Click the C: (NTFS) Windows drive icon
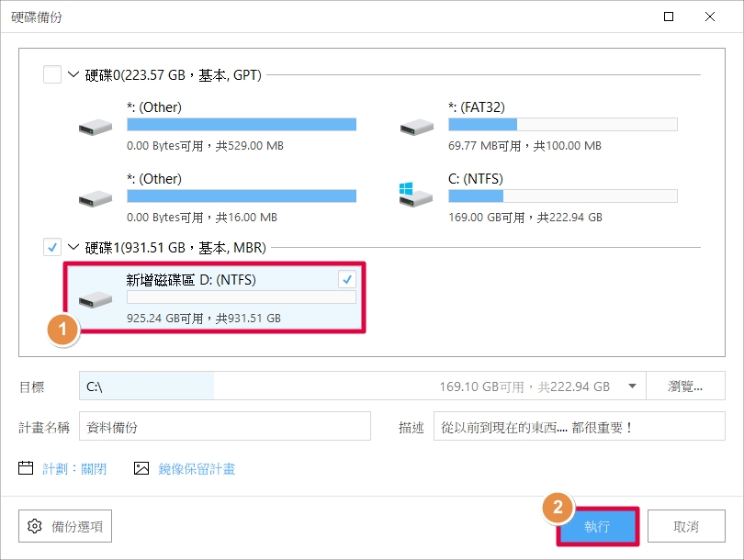This screenshot has height=560, width=744. (416, 195)
